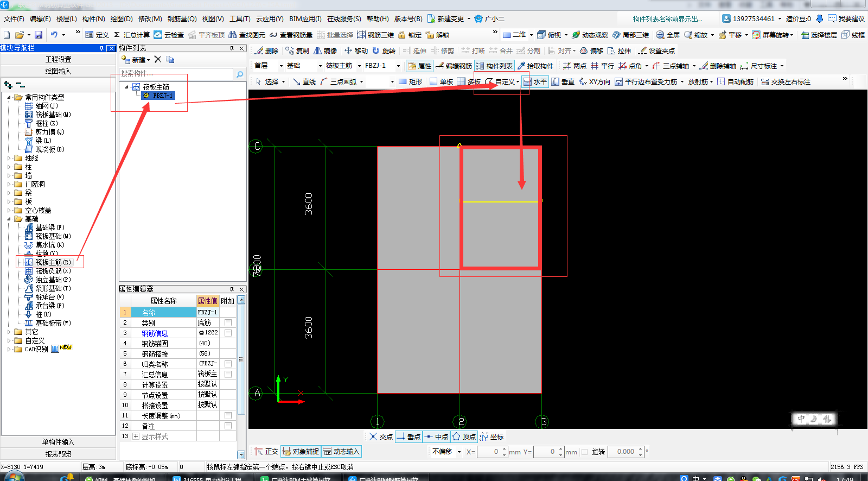Click the Undo arrow icon
The width and height of the screenshot is (868, 481).
(54, 35)
